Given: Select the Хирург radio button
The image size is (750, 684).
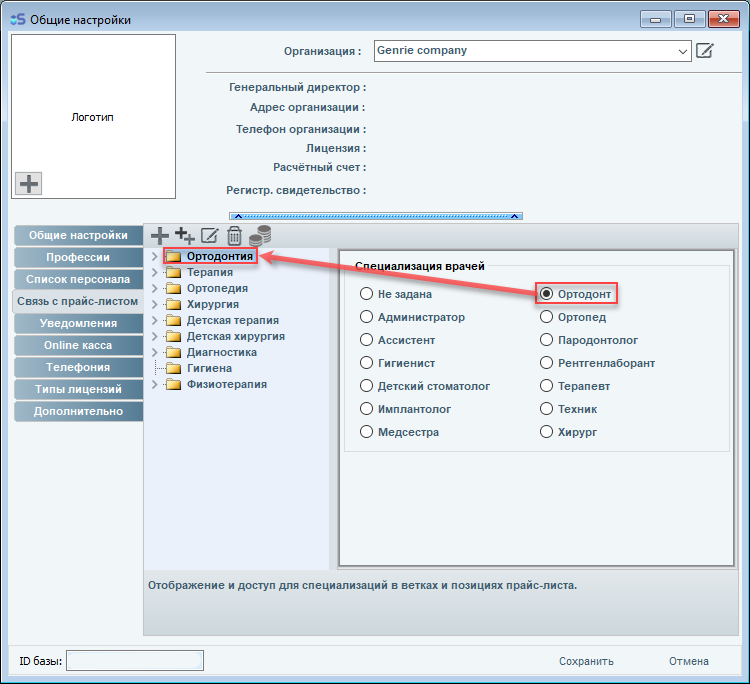Looking at the screenshot, I should (x=547, y=432).
